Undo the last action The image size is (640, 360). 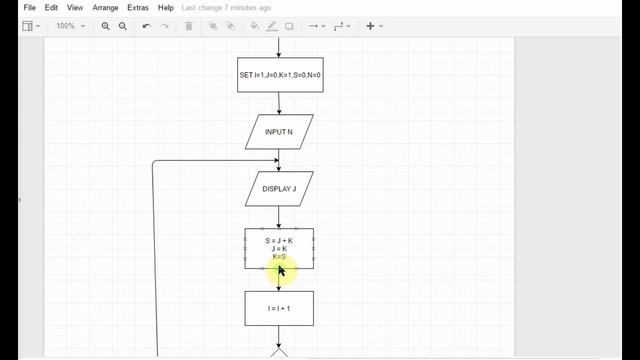tap(147, 26)
